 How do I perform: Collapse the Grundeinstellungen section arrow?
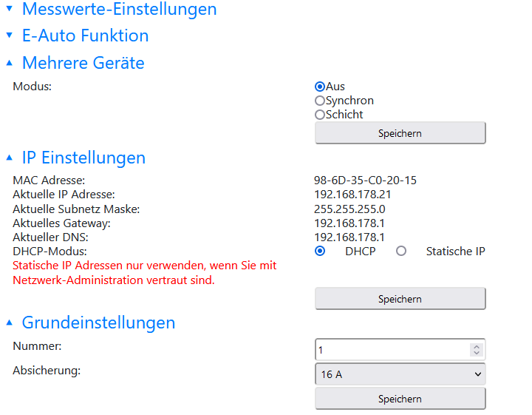[10, 323]
